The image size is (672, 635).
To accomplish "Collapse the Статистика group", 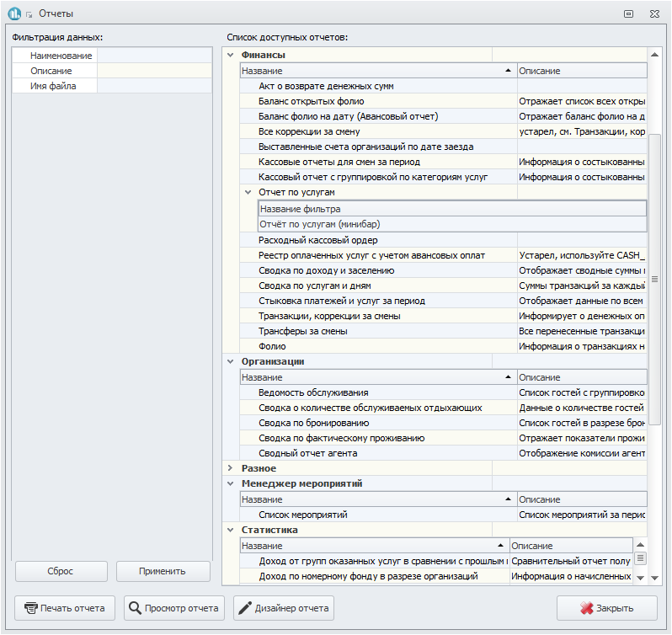I will pyautogui.click(x=230, y=530).
